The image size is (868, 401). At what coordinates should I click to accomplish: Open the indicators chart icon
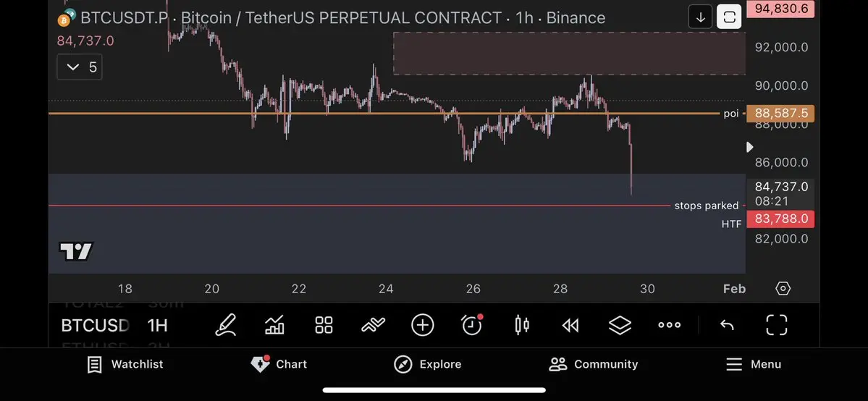[274, 325]
